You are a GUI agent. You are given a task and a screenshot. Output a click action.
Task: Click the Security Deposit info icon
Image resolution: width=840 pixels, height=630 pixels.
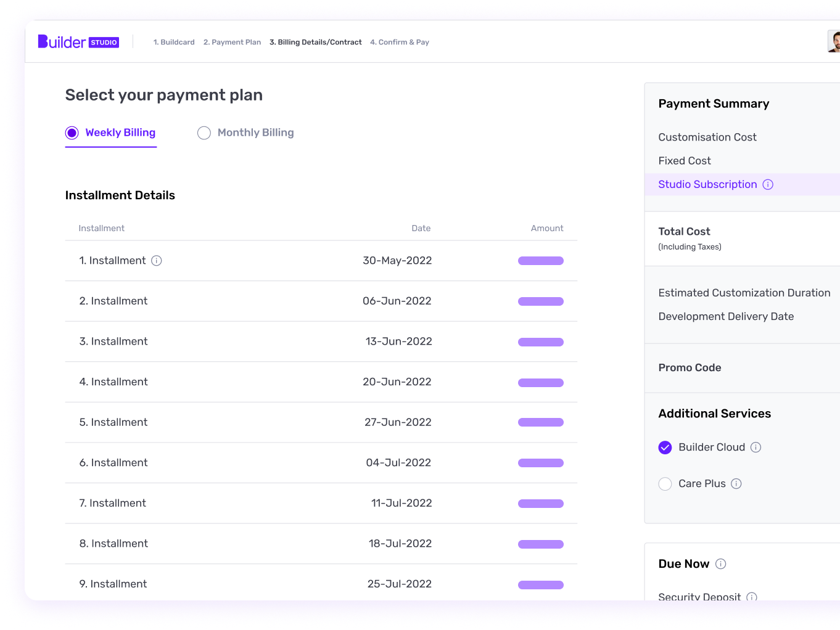pyautogui.click(x=751, y=597)
